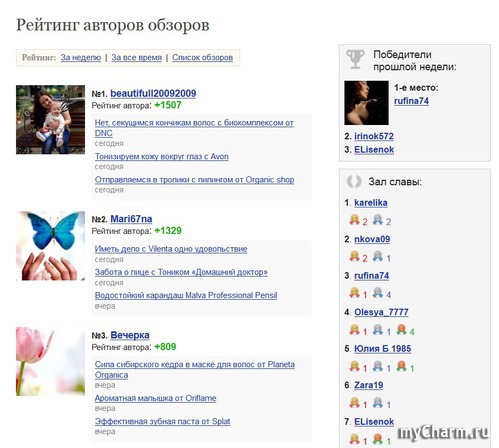Switch rating to За неделю
Image resolution: width=499 pixels, height=448 pixels.
[81, 58]
